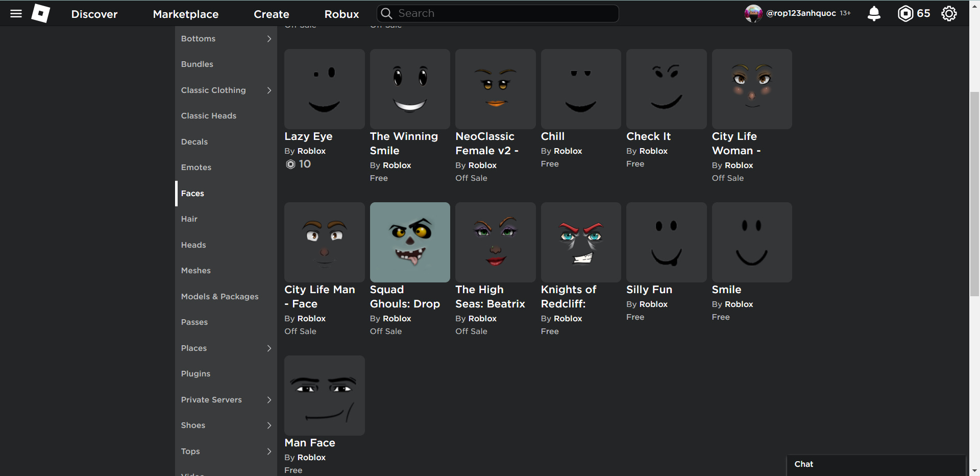Open the Create tab
The width and height of the screenshot is (980, 476).
click(272, 14)
